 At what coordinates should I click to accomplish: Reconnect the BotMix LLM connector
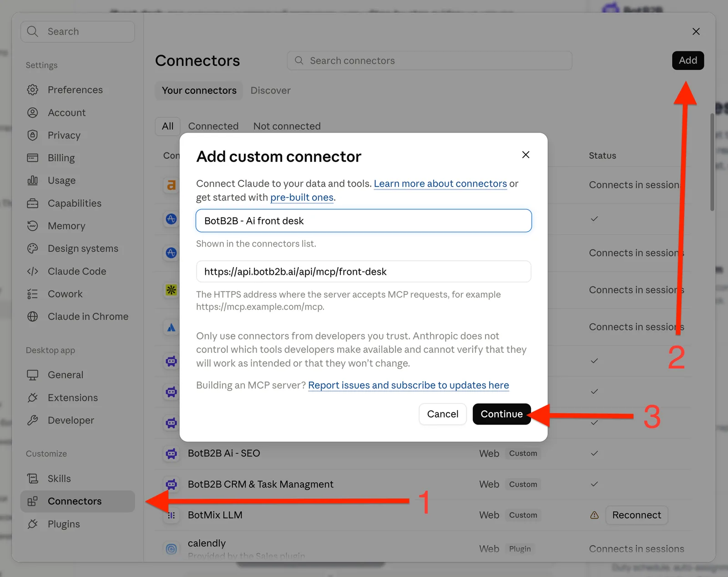click(x=637, y=515)
